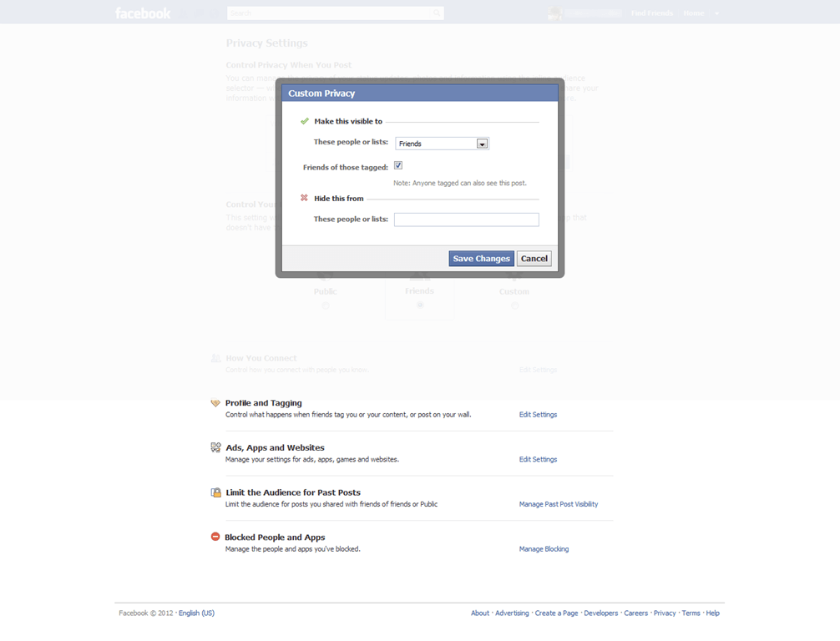Click the magnifier icon in the search bar
Viewport: 840px width, 641px height.
[438, 13]
